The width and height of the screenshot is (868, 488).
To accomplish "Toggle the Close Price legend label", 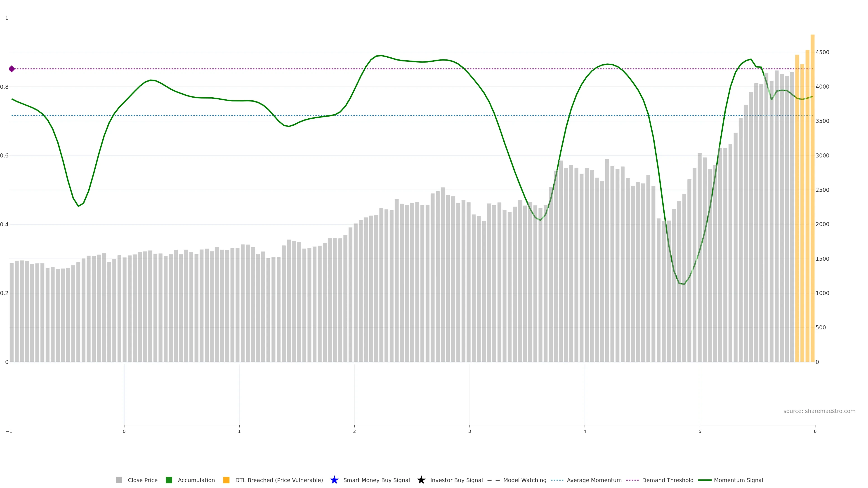I will pyautogui.click(x=143, y=480).
